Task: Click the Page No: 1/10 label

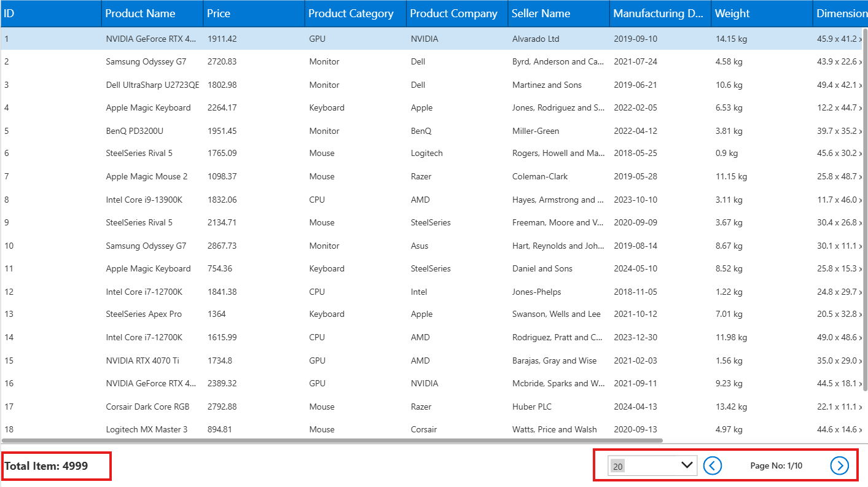Action: [776, 466]
